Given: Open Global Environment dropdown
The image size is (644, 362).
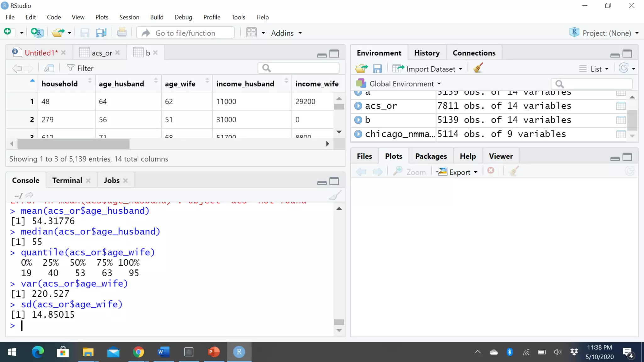Looking at the screenshot, I should pos(398,84).
